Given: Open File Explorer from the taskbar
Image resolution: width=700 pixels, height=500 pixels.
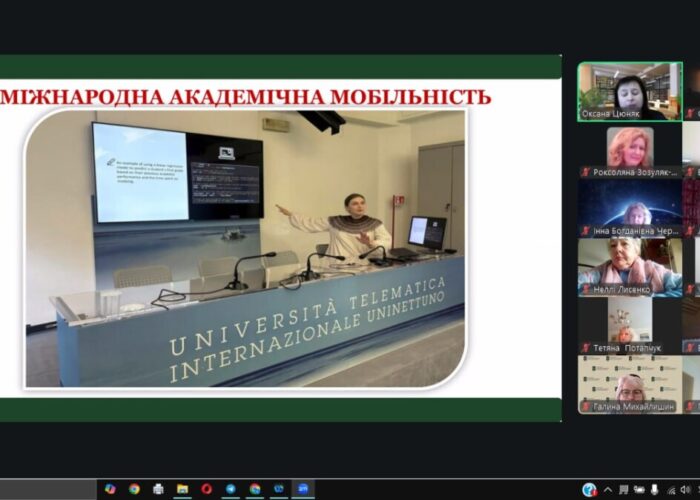Looking at the screenshot, I should coord(182,489).
